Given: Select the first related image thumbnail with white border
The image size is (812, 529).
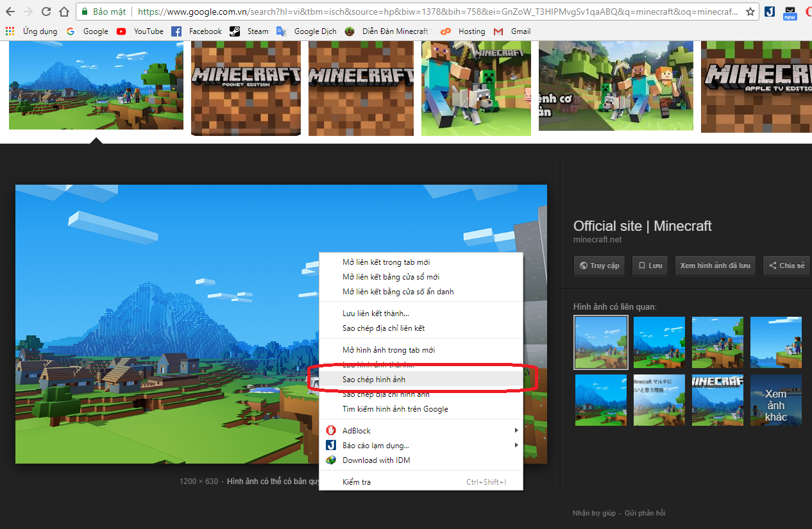Looking at the screenshot, I should (x=601, y=343).
